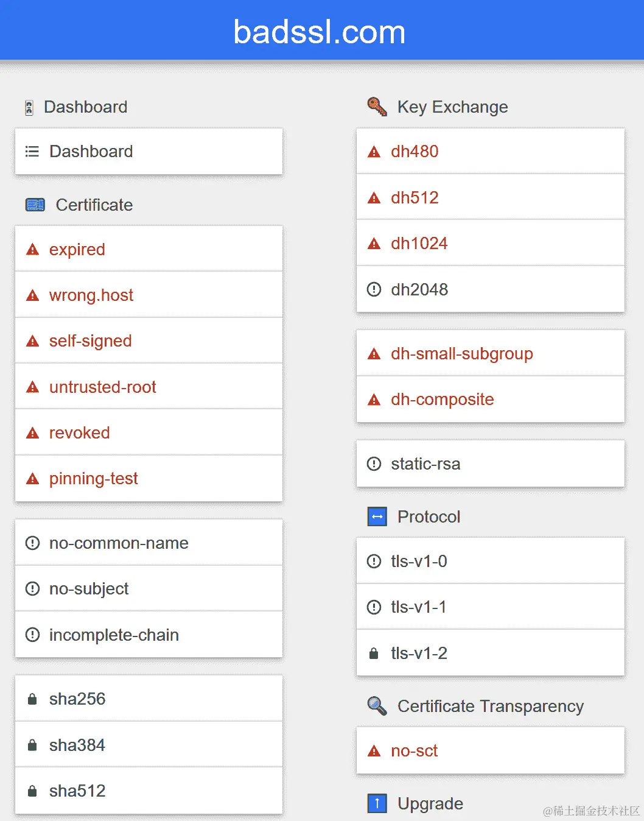This screenshot has height=821, width=644.
Task: Click the traffic-light icon beside Dashboard heading
Action: [29, 108]
